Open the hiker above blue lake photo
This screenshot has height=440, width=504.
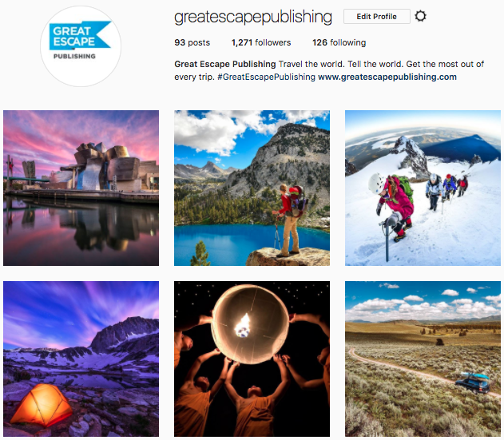click(x=252, y=188)
